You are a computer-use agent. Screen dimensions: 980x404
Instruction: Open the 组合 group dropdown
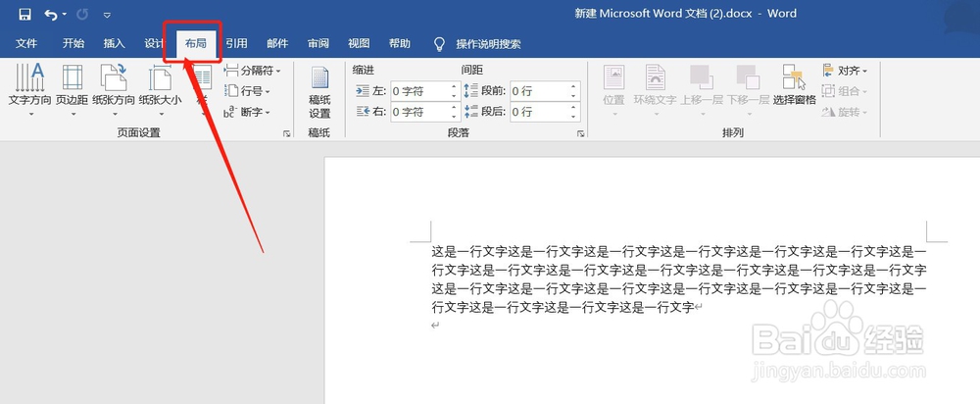click(845, 91)
